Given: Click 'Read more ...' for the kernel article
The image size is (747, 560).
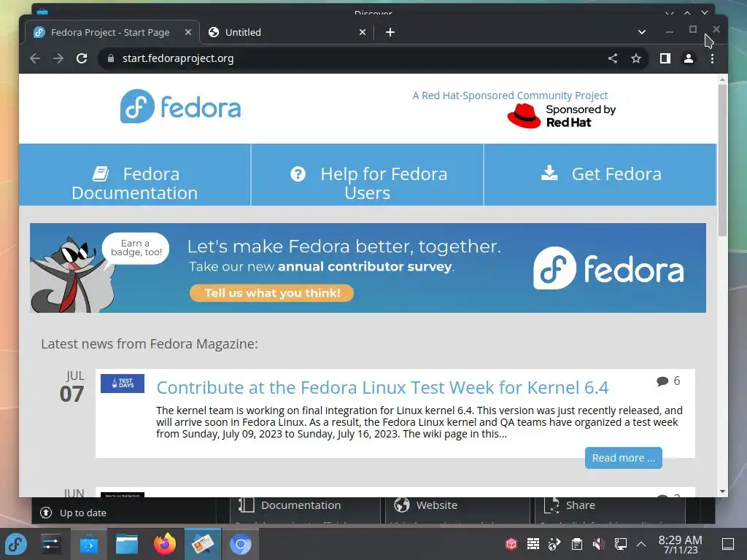Looking at the screenshot, I should [x=623, y=458].
